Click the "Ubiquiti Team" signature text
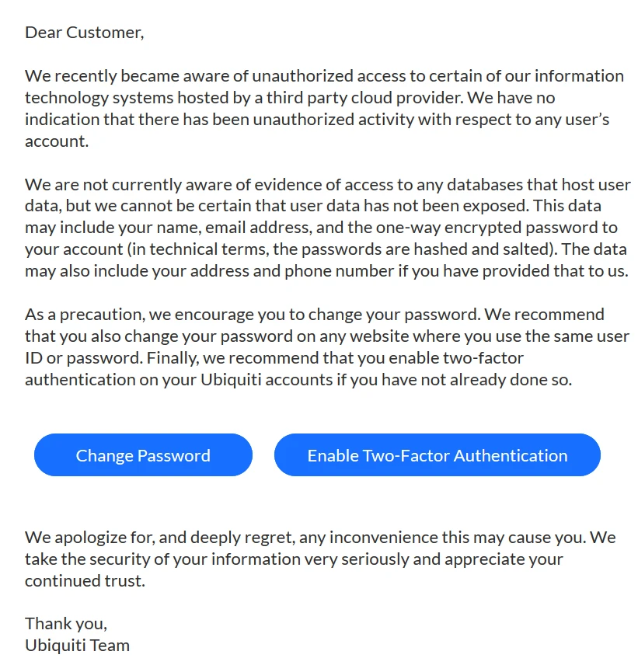638x672 pixels. click(x=77, y=645)
